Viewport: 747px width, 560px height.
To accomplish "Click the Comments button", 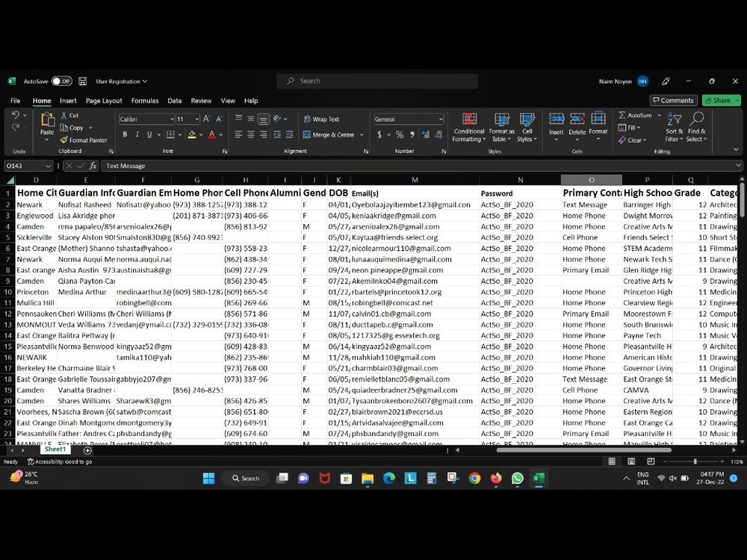I will click(673, 100).
